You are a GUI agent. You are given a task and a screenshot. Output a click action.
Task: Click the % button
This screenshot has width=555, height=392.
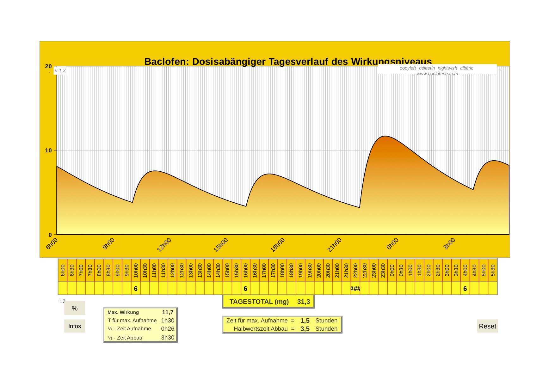[x=75, y=308]
